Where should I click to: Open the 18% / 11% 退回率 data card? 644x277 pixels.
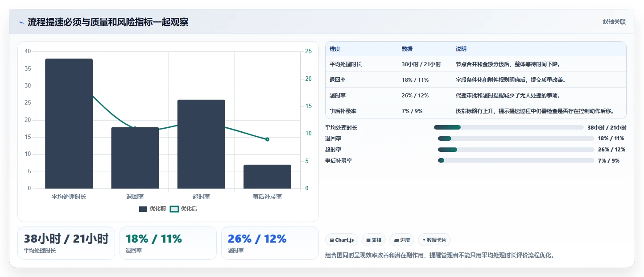[168, 243]
